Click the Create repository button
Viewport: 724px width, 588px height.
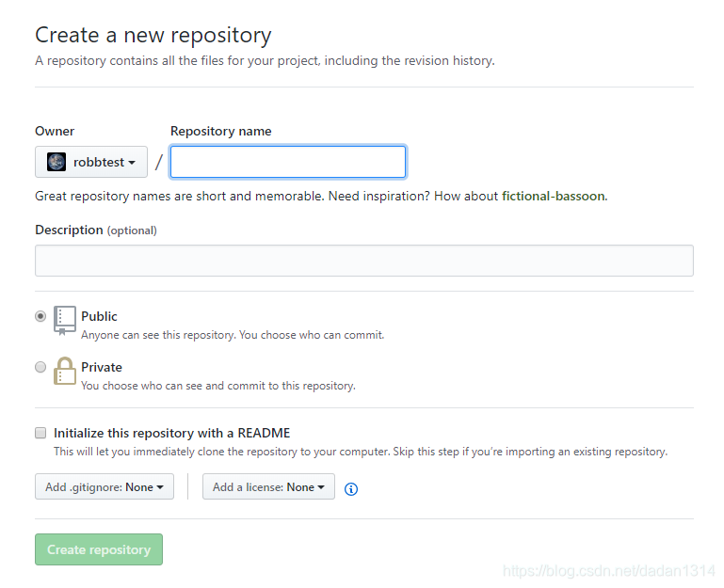click(x=99, y=549)
